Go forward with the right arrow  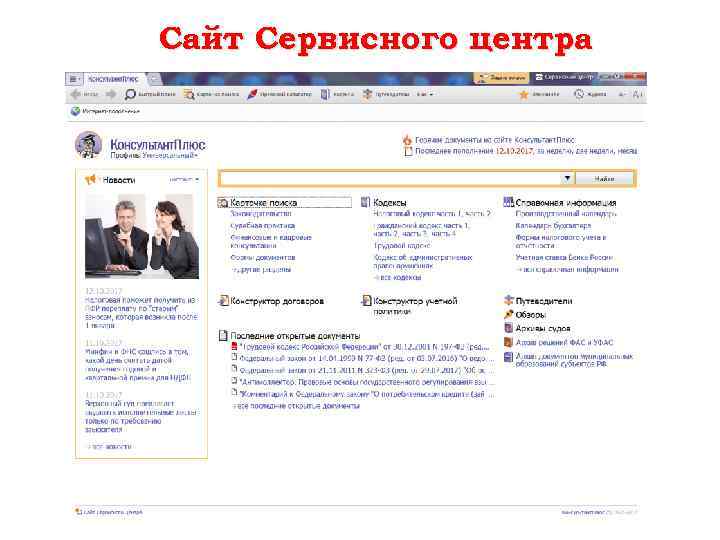click(111, 95)
